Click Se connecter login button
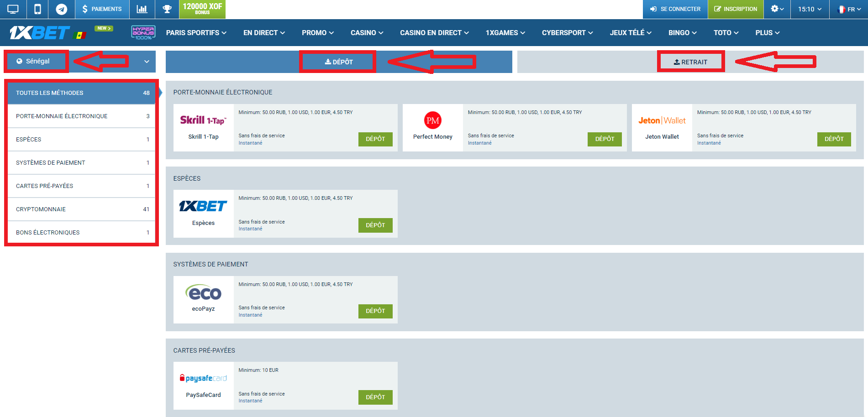Image resolution: width=868 pixels, height=417 pixels. [675, 9]
